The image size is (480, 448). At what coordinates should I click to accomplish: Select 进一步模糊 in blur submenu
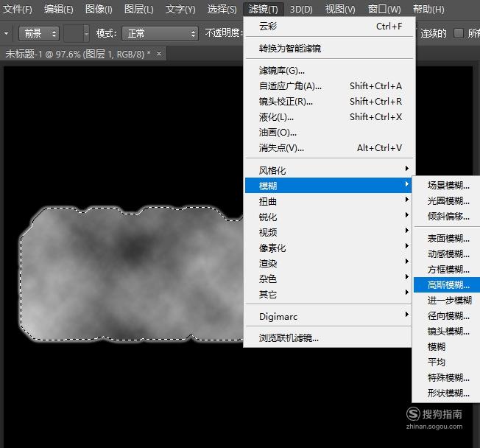coord(447,301)
